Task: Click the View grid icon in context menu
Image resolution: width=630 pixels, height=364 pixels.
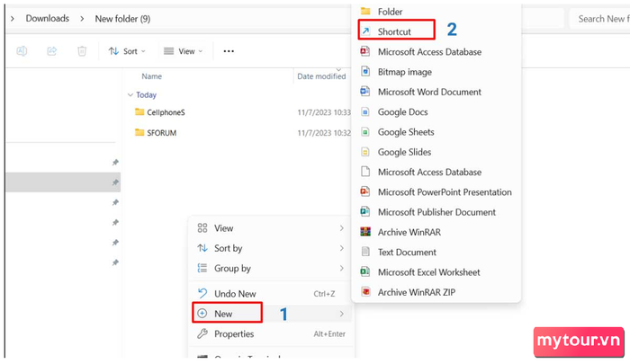Action: [202, 228]
